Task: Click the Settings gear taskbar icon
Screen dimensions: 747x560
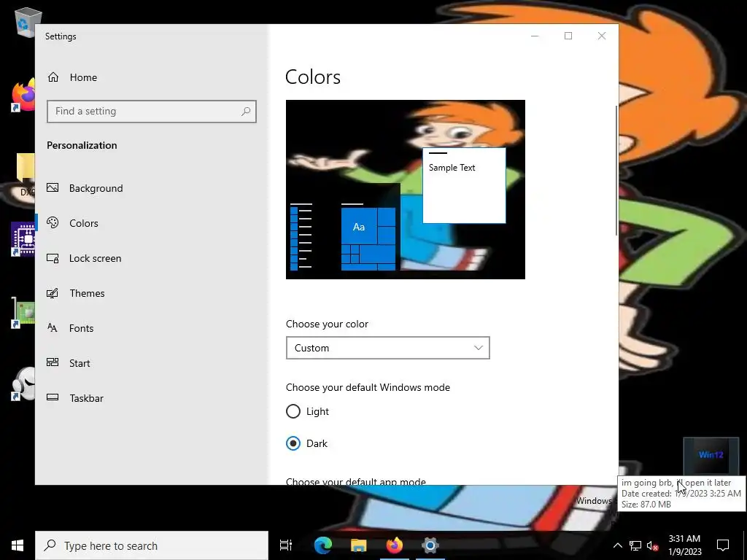Action: click(430, 545)
